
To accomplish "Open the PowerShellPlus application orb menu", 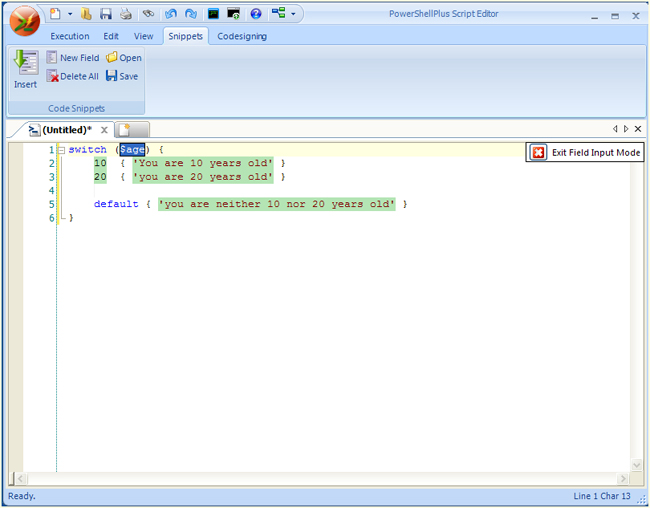I will tap(24, 21).
